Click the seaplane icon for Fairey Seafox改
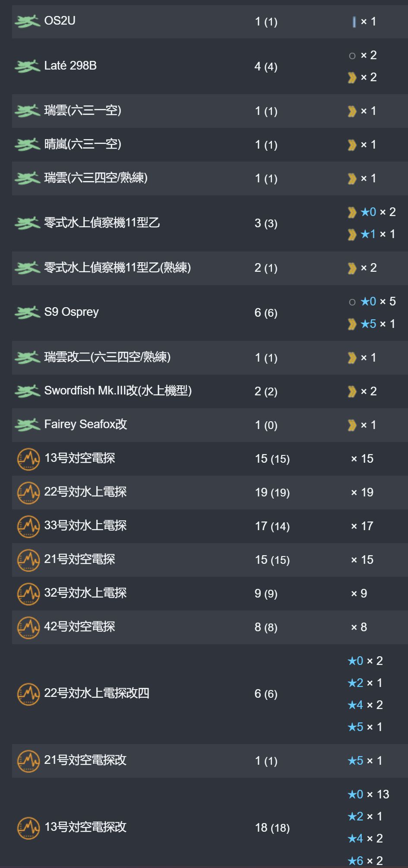Screen dimensions: 408x868 [27, 425]
